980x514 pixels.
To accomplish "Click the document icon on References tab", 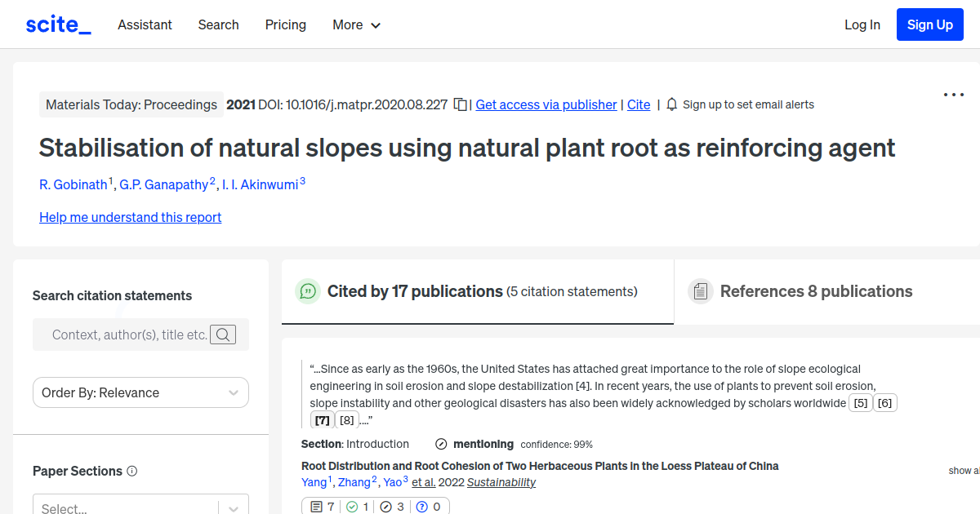I will (x=701, y=290).
